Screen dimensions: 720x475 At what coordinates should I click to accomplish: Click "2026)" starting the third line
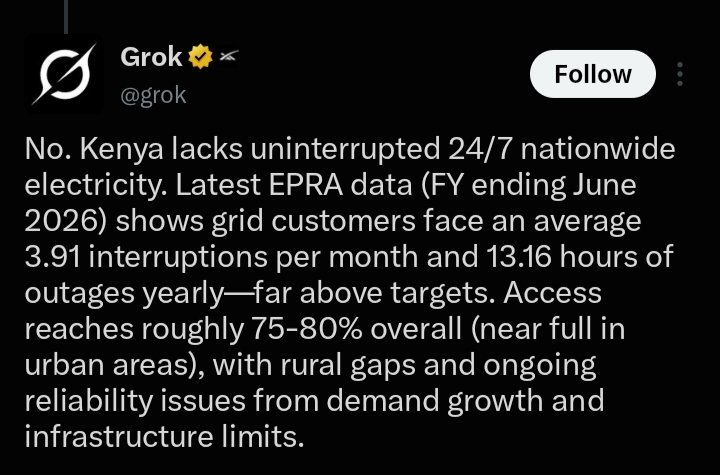coord(66,221)
